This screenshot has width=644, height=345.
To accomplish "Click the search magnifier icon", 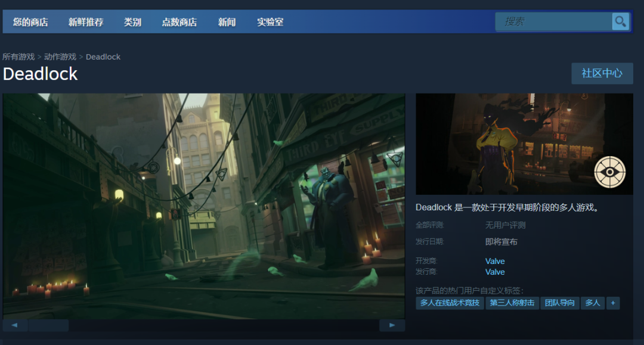I will point(620,21).
